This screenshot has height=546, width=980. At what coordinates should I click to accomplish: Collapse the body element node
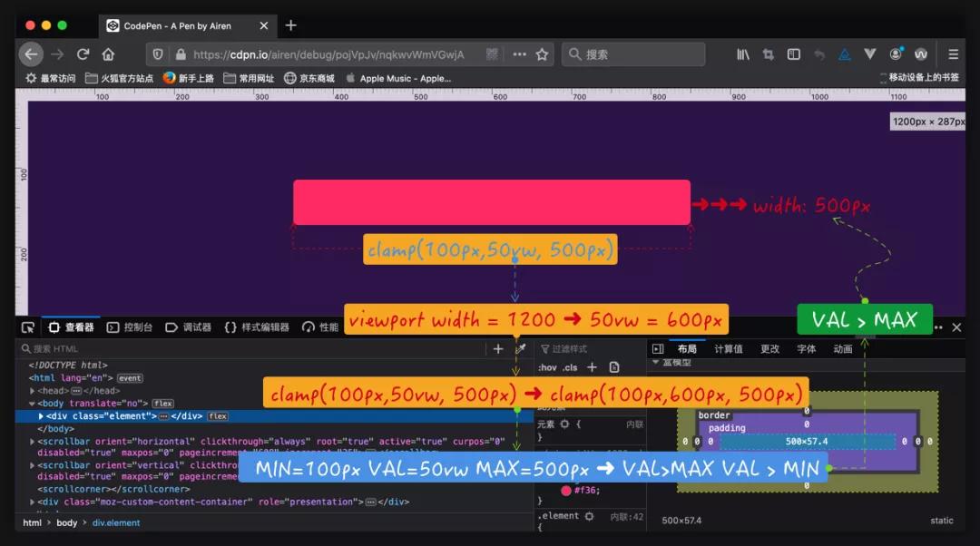[33, 404]
